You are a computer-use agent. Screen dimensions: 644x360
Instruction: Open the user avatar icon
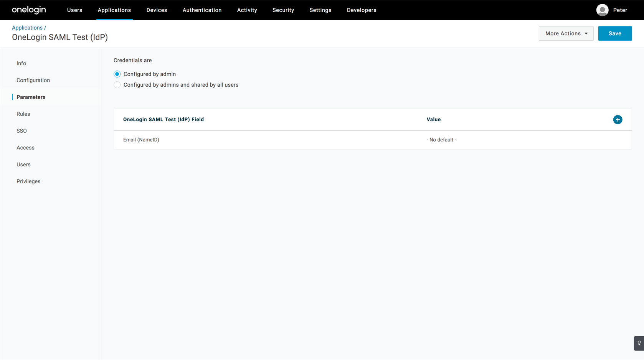pos(602,10)
